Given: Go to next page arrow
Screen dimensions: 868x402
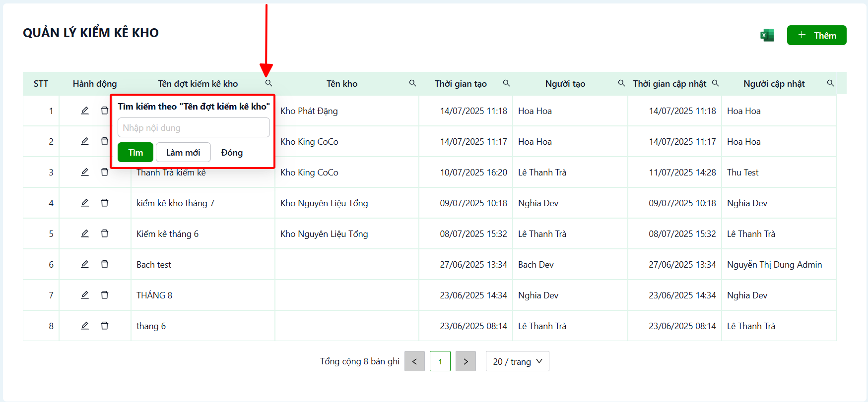Looking at the screenshot, I should click(466, 361).
